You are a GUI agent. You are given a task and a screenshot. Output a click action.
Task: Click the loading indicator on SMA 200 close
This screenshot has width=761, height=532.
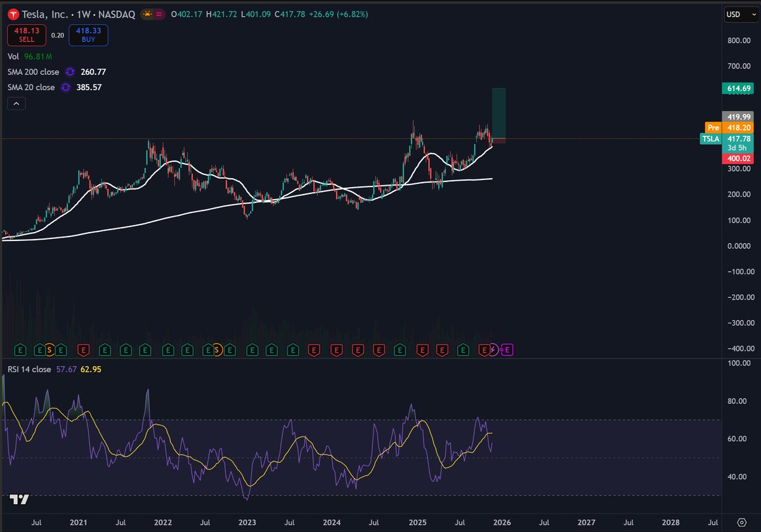point(70,72)
